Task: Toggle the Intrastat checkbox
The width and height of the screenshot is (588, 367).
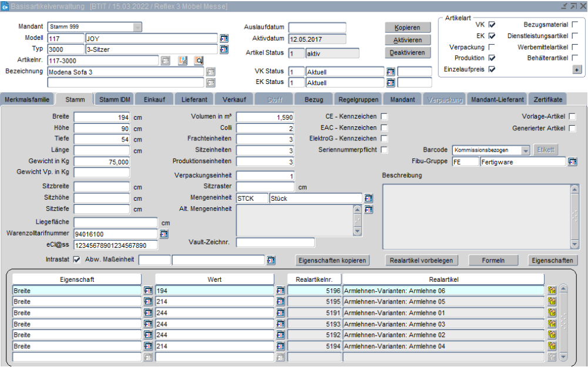Action: (x=77, y=260)
